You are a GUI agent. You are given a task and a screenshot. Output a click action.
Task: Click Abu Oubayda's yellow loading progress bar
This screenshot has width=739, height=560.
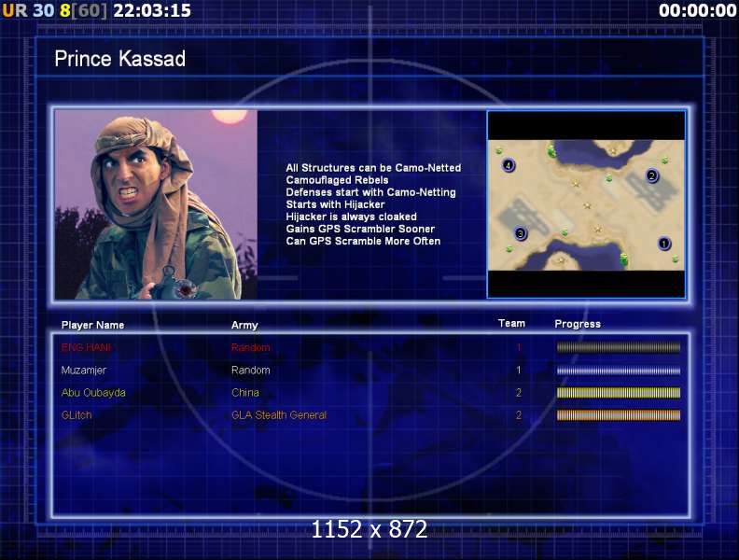[x=619, y=393]
